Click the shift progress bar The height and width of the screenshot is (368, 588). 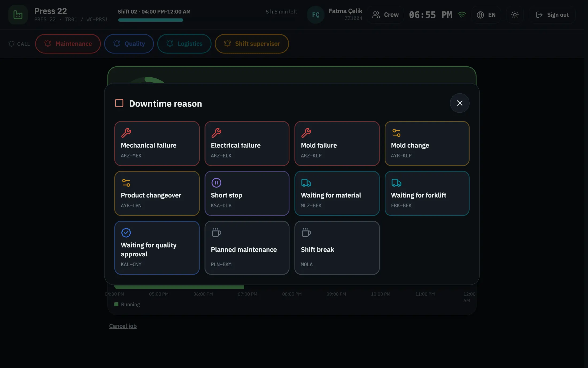click(x=207, y=20)
